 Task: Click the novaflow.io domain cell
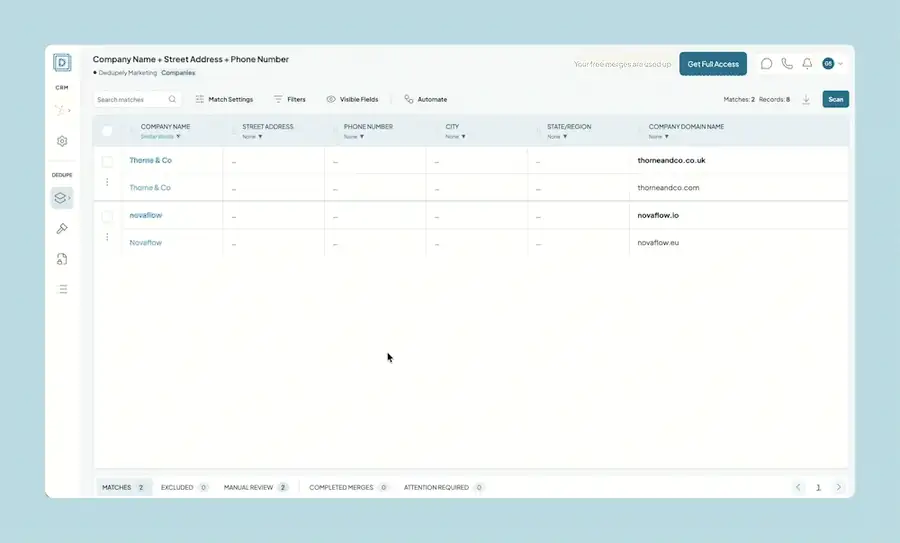point(658,215)
